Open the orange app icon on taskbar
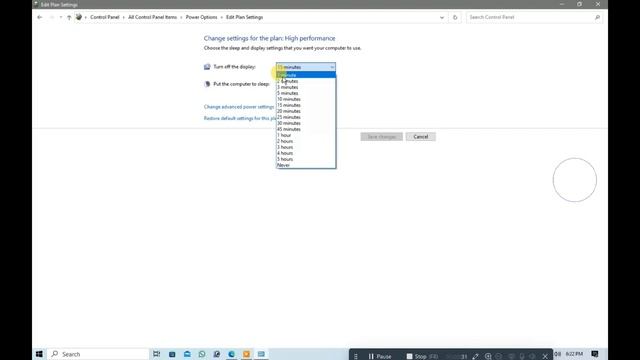Screen dimensions: 640x360 click(246, 354)
